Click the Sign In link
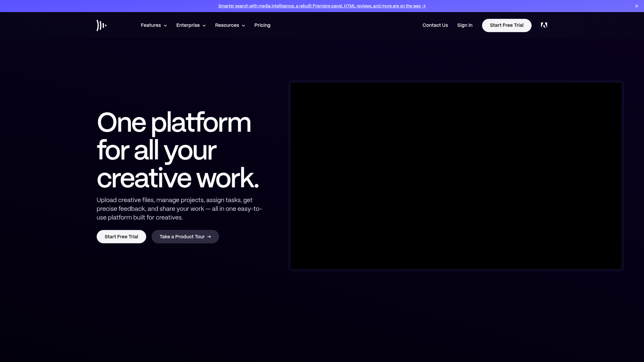The image size is (644, 362). click(x=465, y=25)
